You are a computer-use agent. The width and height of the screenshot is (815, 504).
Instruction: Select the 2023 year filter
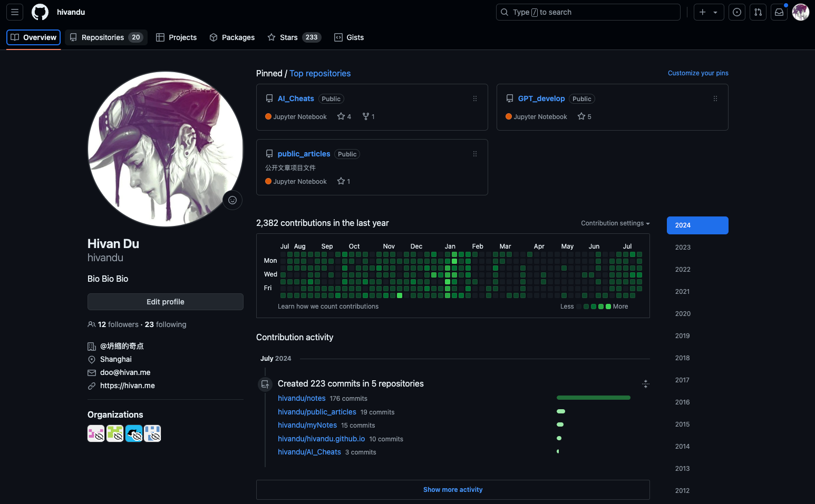point(697,248)
